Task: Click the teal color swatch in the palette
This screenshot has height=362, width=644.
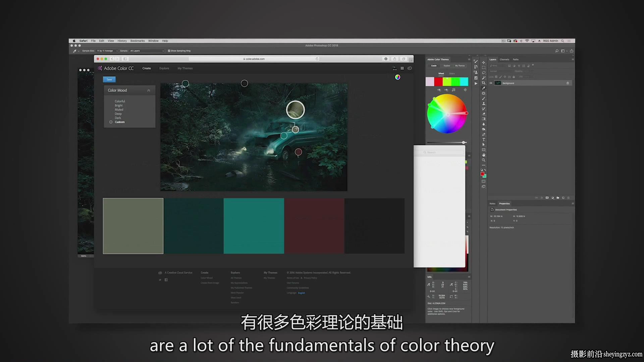Action: [254, 226]
